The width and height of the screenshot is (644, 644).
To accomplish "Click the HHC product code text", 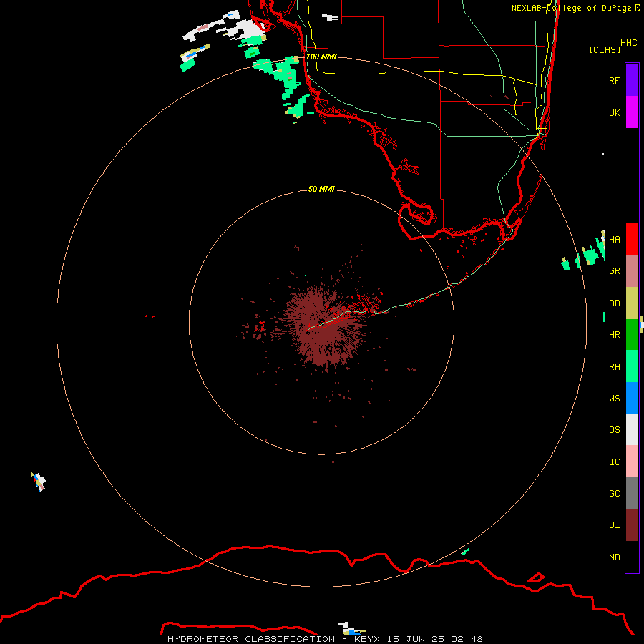I will [628, 43].
